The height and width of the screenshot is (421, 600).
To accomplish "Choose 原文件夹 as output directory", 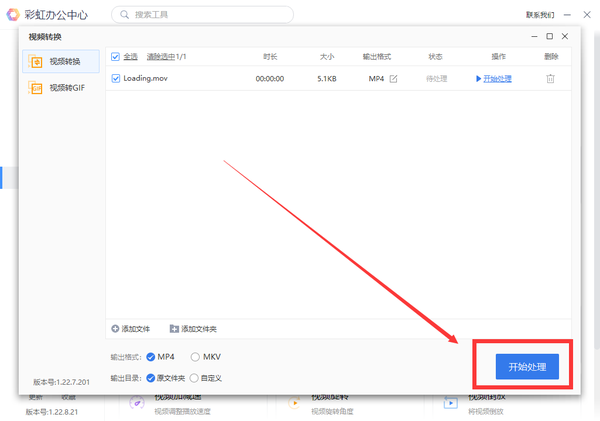I will 151,378.
